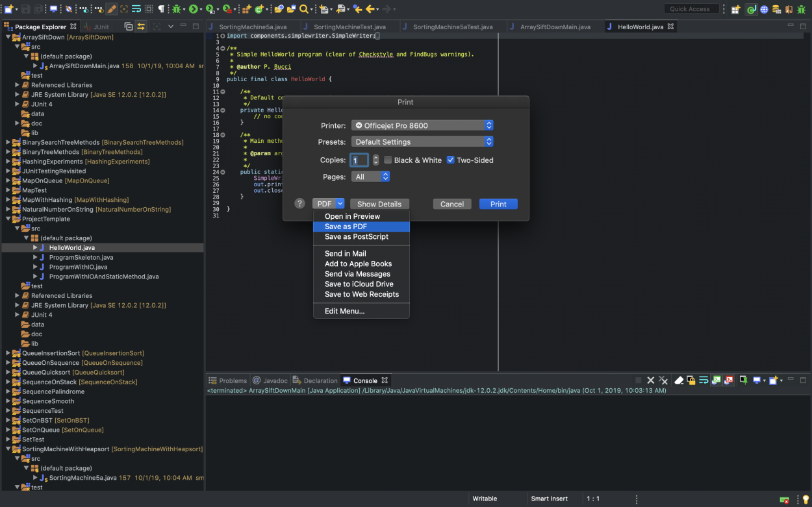Click Link with Editor in Package Explorer
Viewport: 812px width, 507px height.
(x=140, y=27)
